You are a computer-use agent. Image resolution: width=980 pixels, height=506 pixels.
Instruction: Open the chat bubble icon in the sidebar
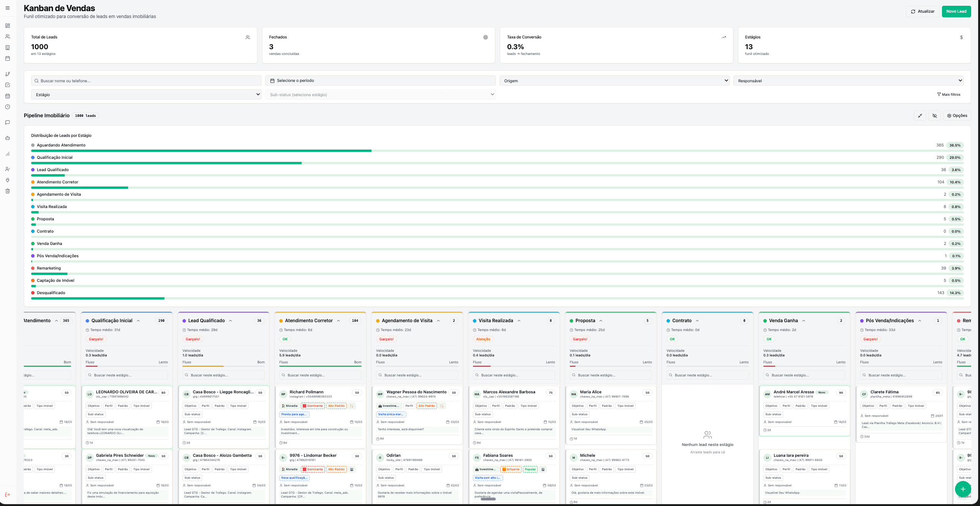click(7, 123)
